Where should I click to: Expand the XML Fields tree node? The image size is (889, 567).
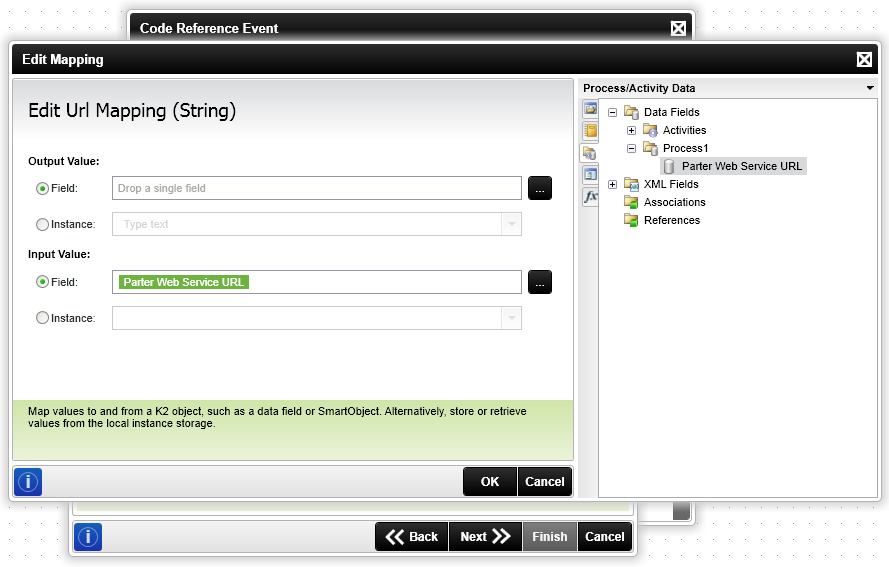(x=612, y=184)
